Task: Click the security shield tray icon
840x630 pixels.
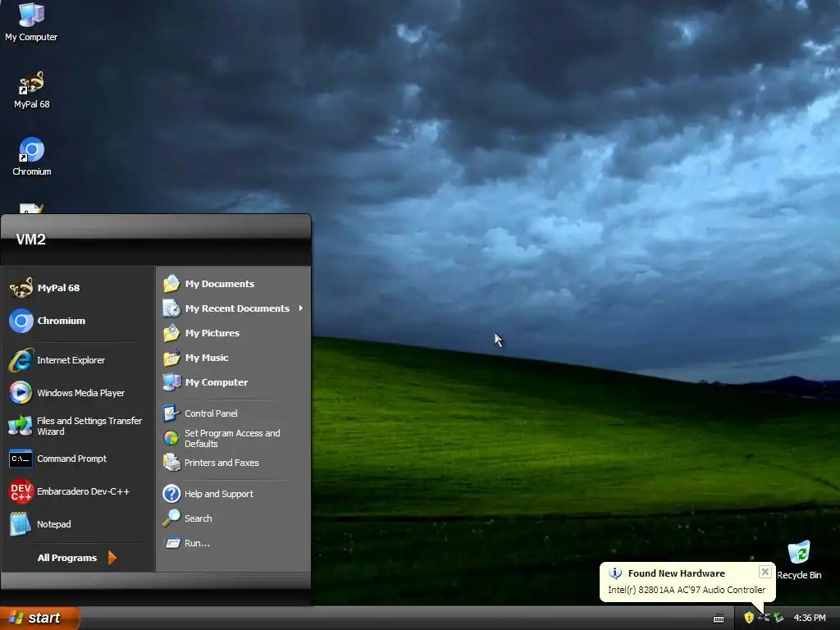Action: [x=749, y=618]
